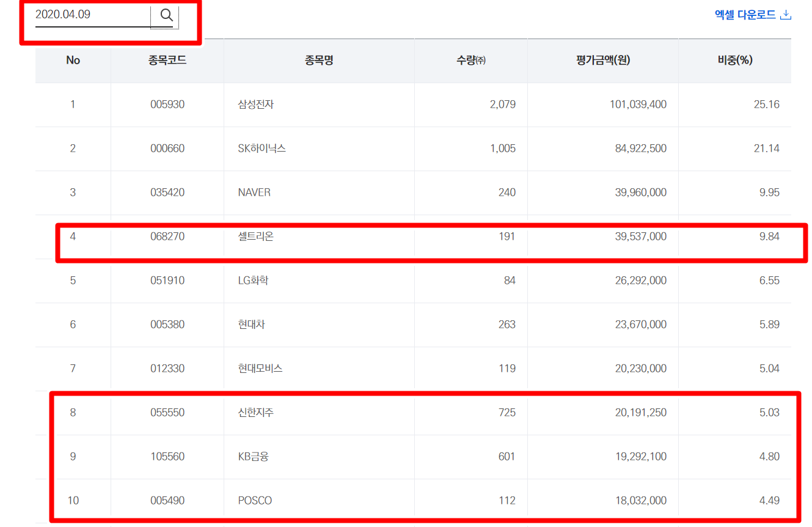Click valuation amount 39,537,000
812x527 pixels.
pos(641,237)
